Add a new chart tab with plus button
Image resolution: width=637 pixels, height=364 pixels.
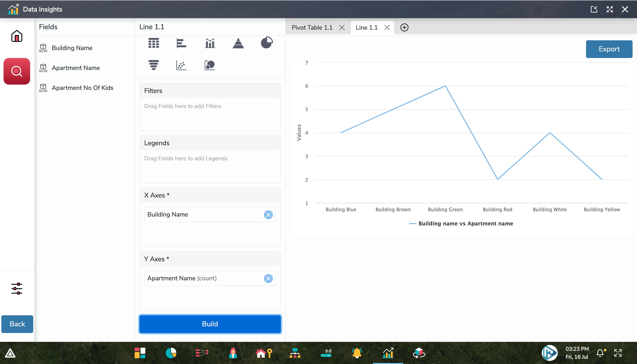pos(404,27)
